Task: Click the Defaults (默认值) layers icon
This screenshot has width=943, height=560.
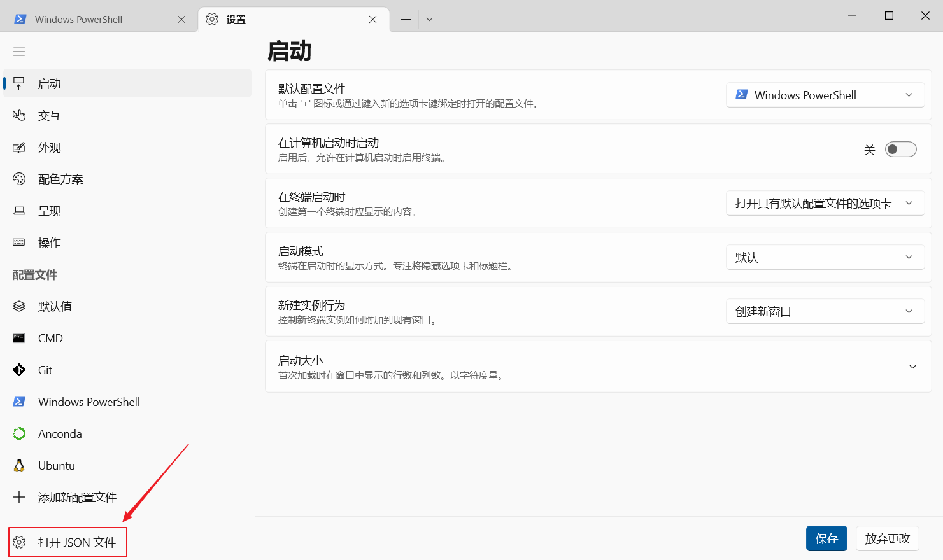Action: click(x=19, y=306)
